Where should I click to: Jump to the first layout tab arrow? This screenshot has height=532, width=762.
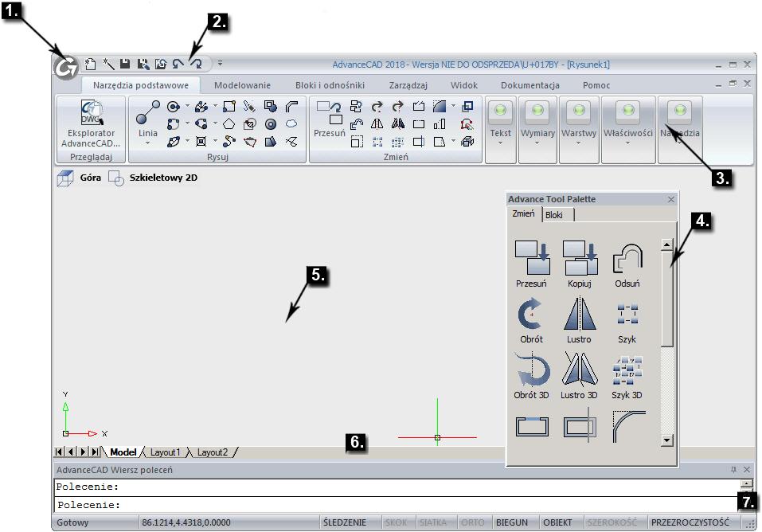[59, 452]
